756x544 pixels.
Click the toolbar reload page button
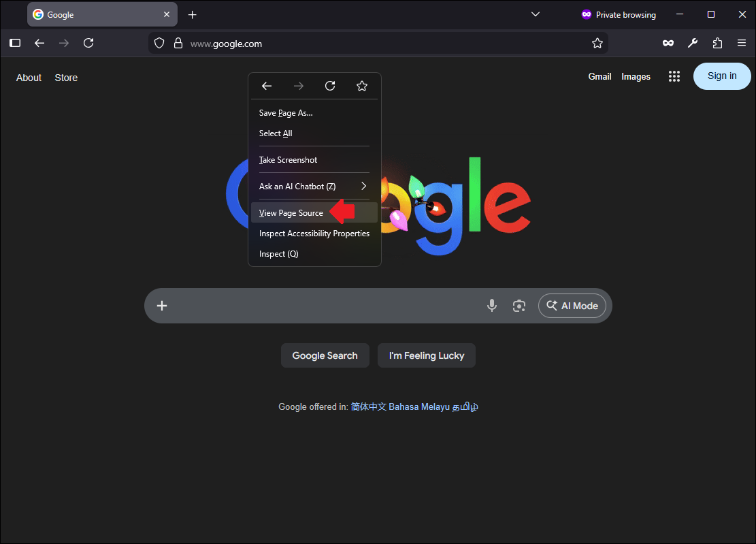pyautogui.click(x=88, y=44)
